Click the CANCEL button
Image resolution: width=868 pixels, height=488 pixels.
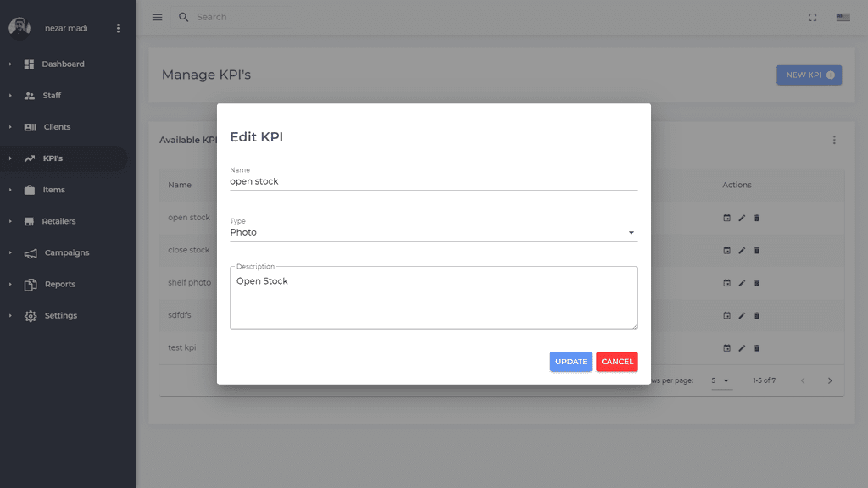tap(617, 362)
